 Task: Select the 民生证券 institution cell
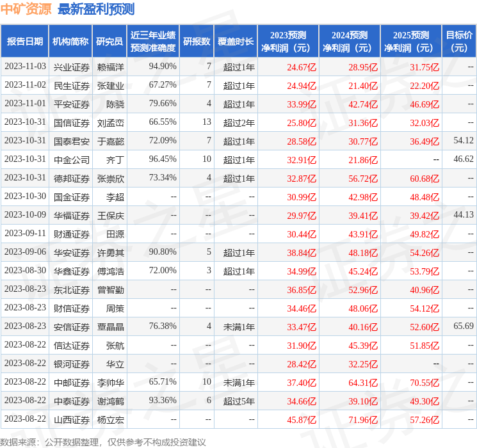72,86
